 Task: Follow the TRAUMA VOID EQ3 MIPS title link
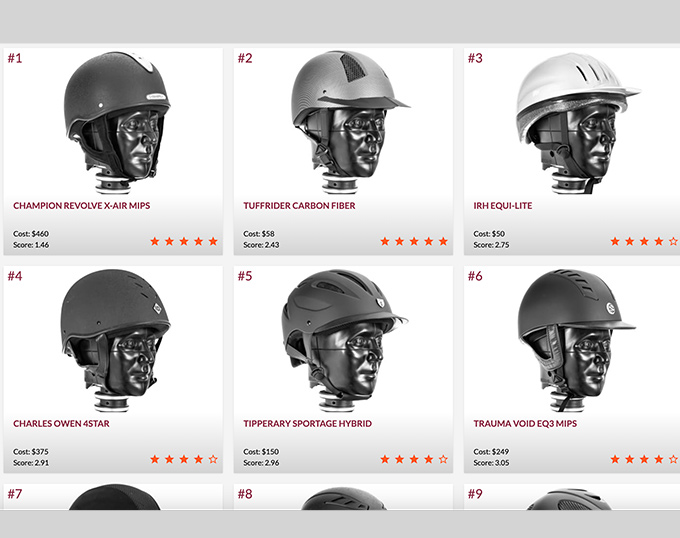525,424
